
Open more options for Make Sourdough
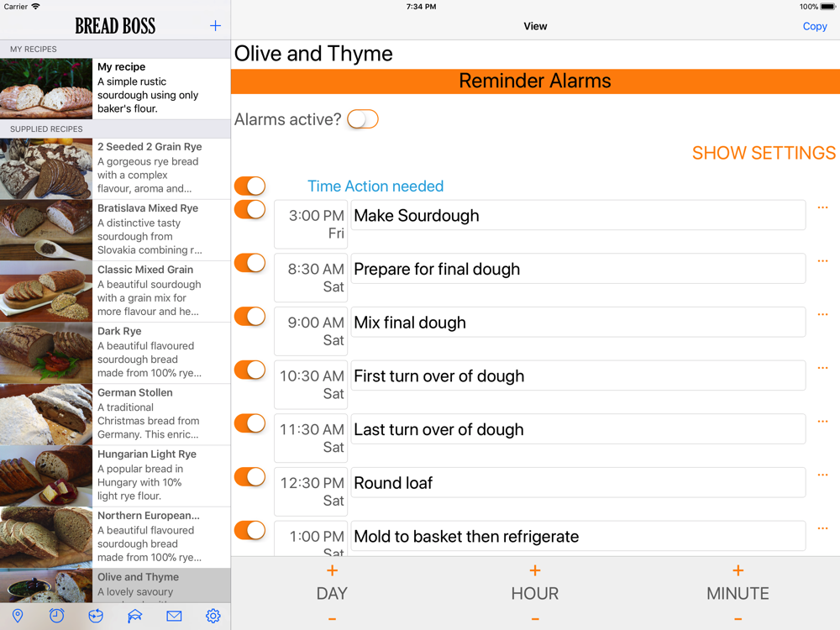click(x=822, y=207)
